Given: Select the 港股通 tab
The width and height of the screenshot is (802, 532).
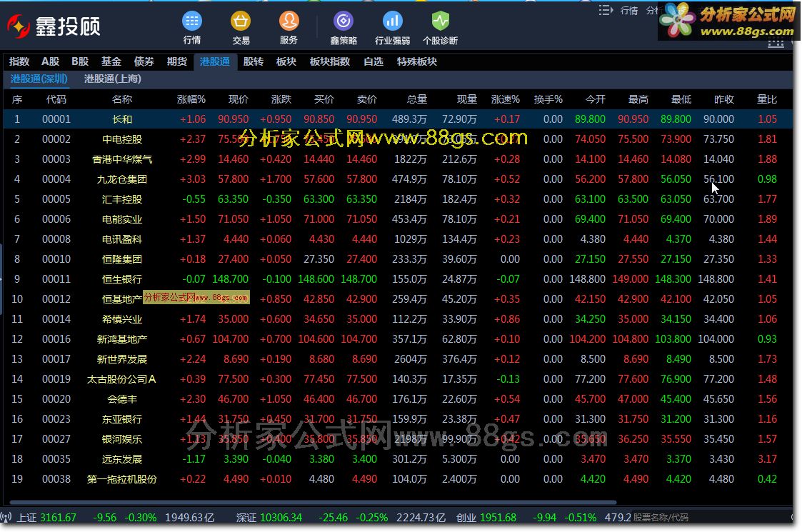Looking at the screenshot, I should tap(215, 61).
